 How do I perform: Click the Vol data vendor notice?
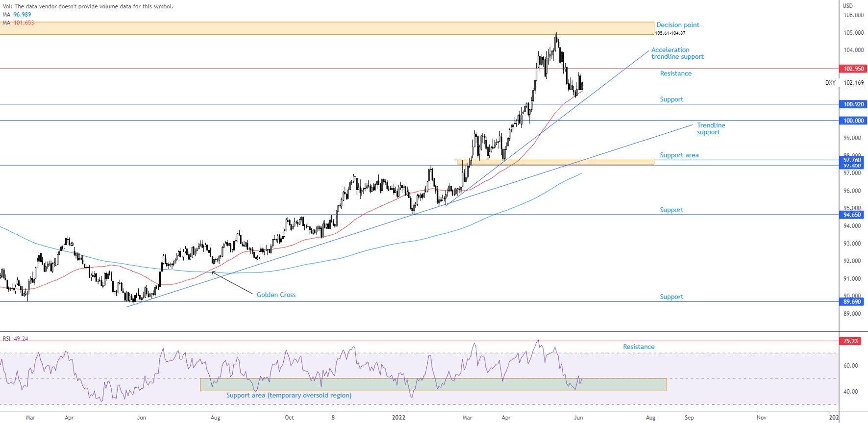pos(88,6)
